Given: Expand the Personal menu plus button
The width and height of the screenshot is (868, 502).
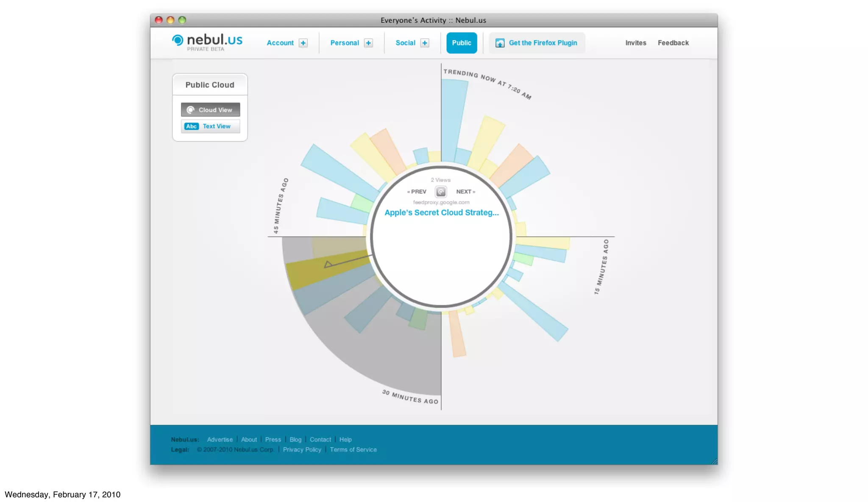Looking at the screenshot, I should 368,43.
